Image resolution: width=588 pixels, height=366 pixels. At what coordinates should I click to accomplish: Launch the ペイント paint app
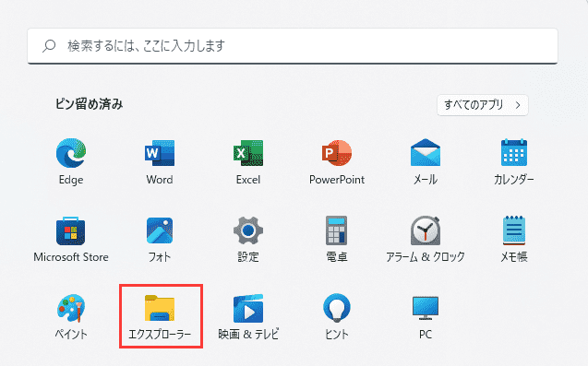tap(71, 316)
